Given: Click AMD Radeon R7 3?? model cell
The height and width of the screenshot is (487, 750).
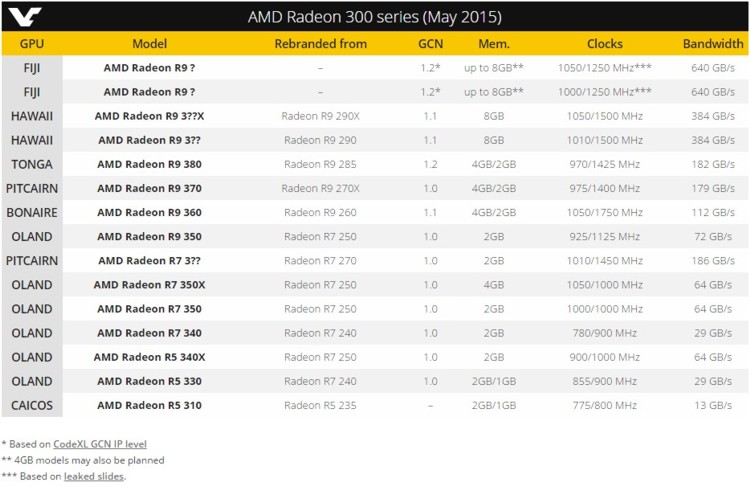Looking at the screenshot, I should click(150, 261).
